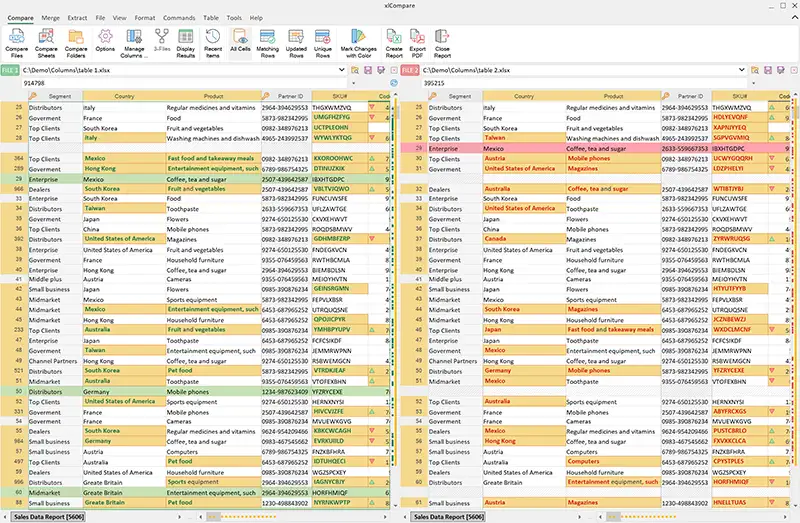Open dropdown arrow beside 914798 field
800x523 pixels.
pos(354,83)
